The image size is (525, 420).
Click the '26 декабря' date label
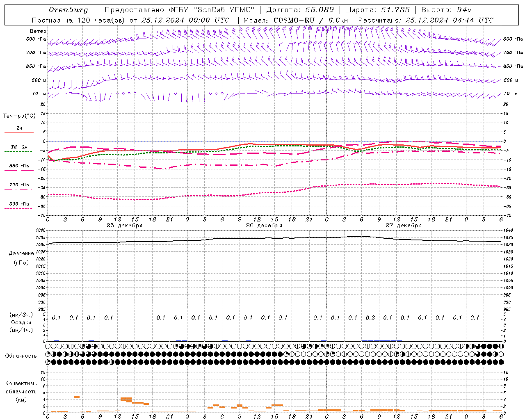coord(264,226)
